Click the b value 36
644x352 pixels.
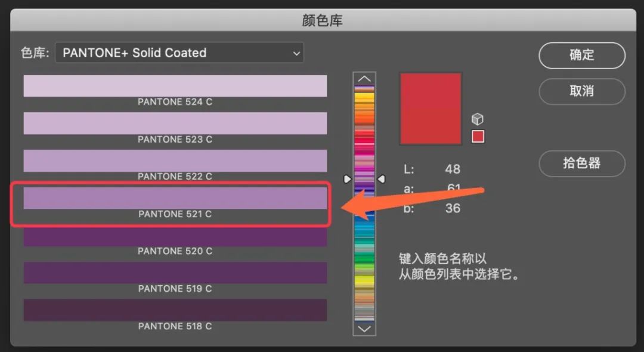453,208
